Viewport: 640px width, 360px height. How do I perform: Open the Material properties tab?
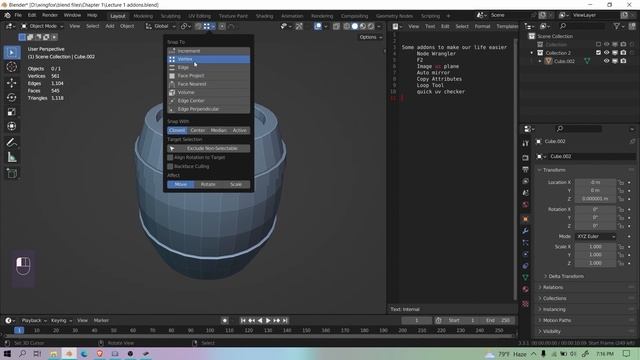tap(525, 289)
